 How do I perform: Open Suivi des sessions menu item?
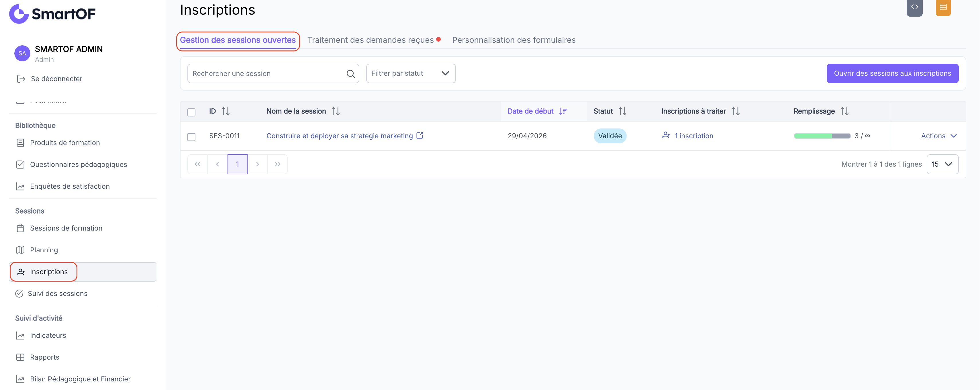click(83, 294)
